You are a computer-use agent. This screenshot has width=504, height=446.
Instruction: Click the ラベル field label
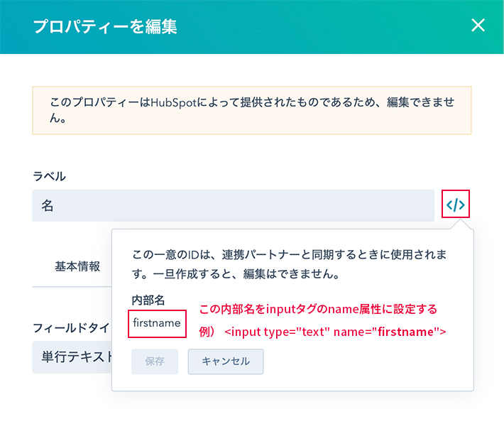[49, 176]
